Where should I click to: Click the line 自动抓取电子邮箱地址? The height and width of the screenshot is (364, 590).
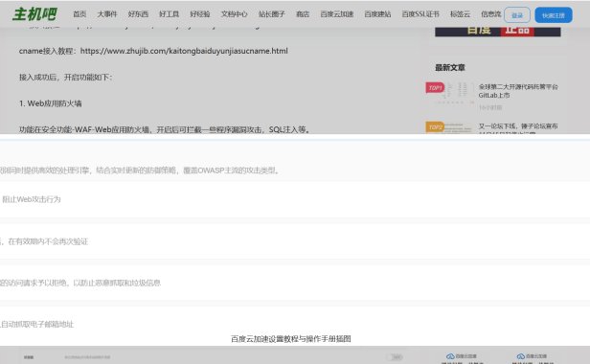pyautogui.click(x=36, y=324)
